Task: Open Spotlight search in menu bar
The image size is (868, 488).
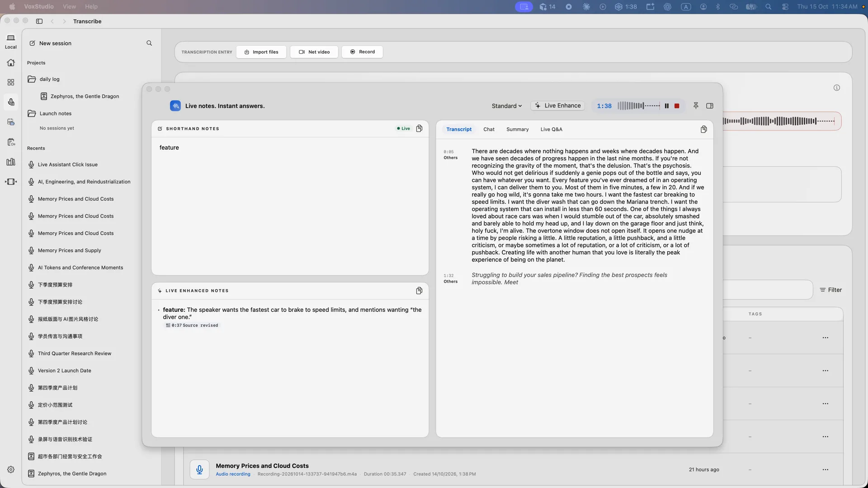Action: point(768,7)
